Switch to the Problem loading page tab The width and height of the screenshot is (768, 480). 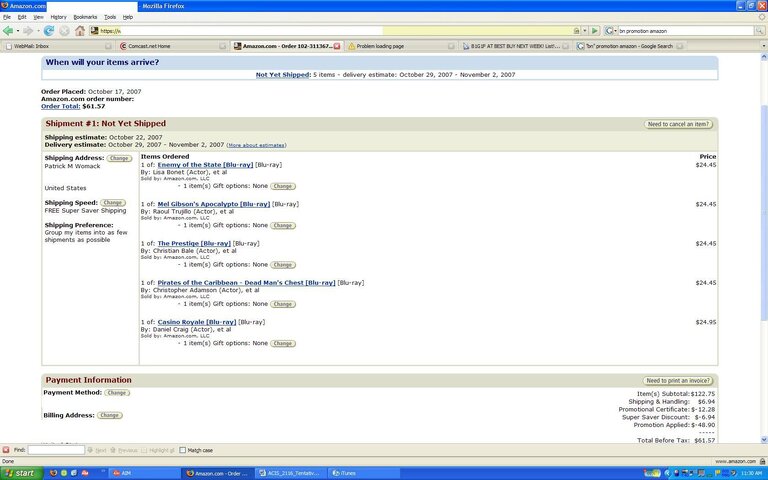coord(400,46)
